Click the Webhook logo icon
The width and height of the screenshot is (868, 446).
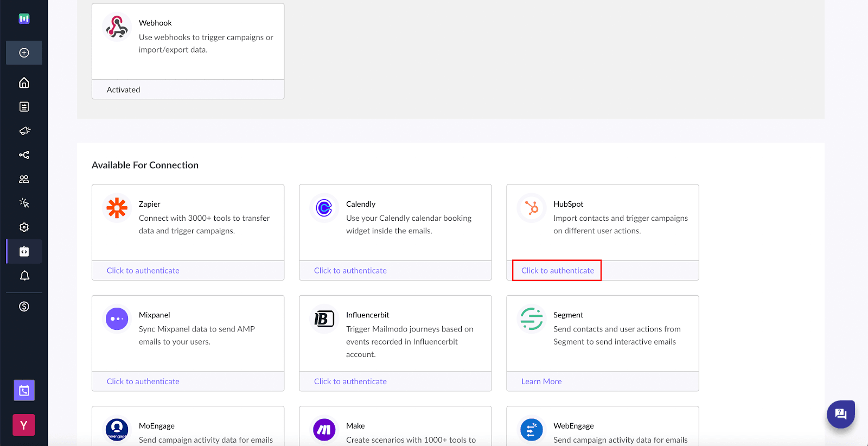(117, 27)
